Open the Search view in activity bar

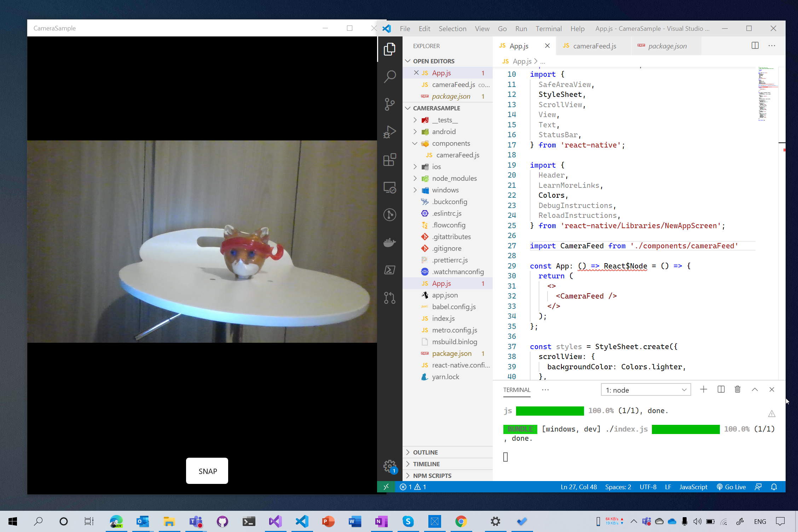click(x=389, y=76)
